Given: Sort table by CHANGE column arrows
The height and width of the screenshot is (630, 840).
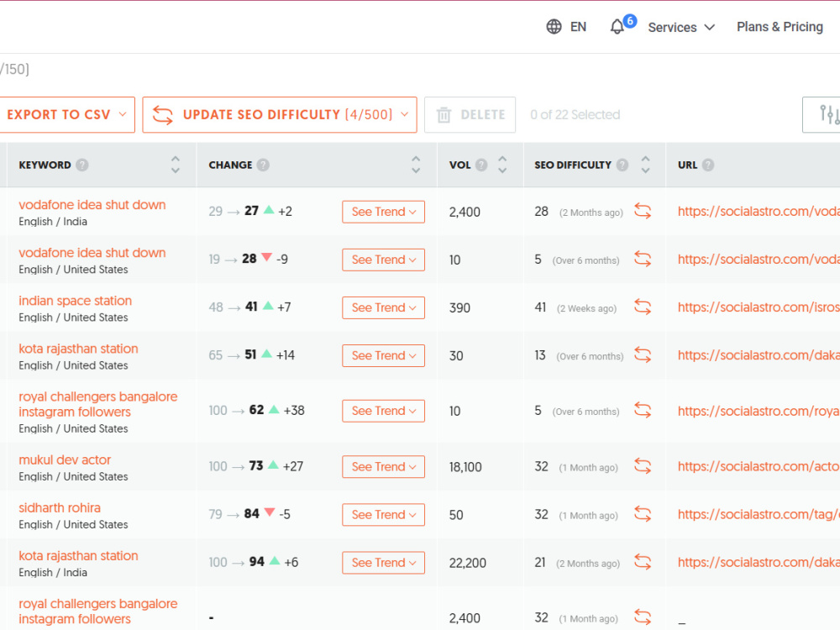Looking at the screenshot, I should (x=416, y=165).
